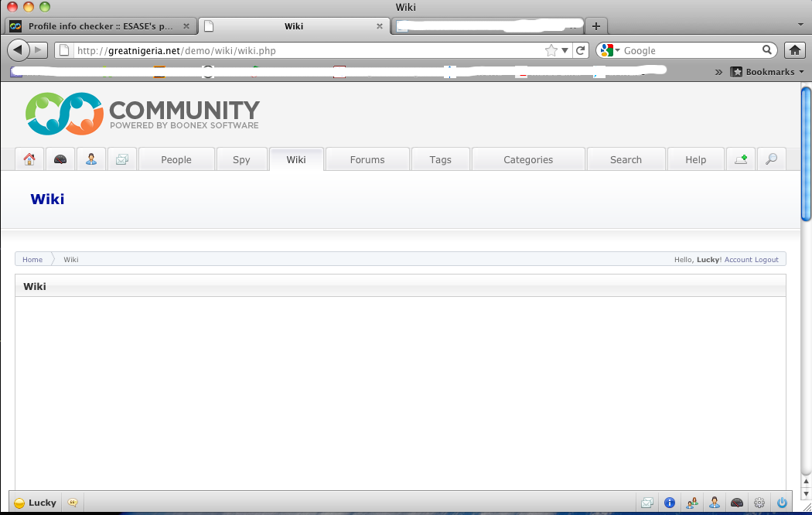Click the blue power icon in bottom bar

pos(782,503)
